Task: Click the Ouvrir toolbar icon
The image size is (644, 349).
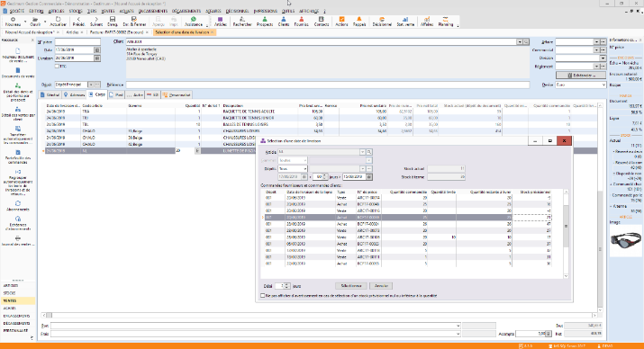Action: click(35, 22)
